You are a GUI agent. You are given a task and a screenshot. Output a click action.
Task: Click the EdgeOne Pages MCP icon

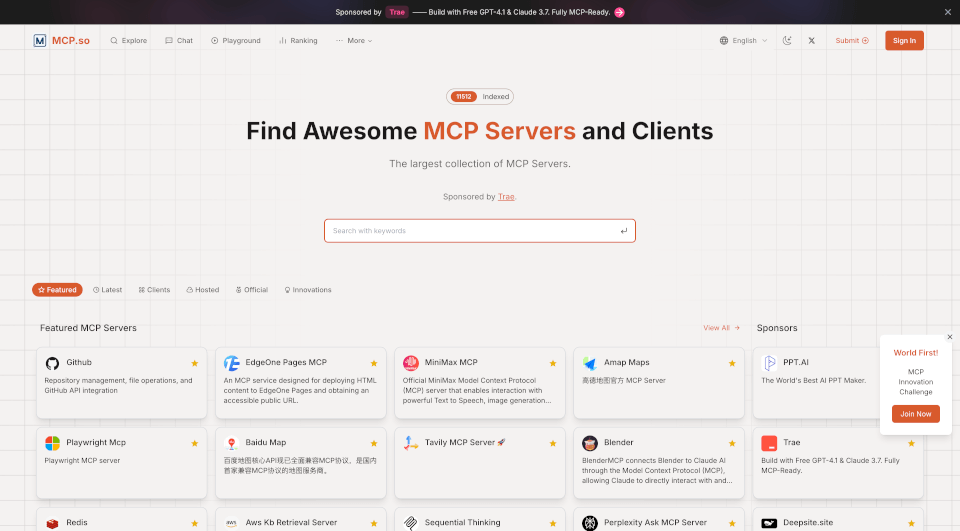[x=232, y=363]
